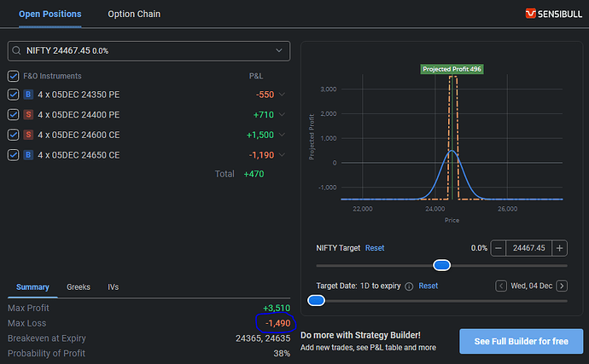Switch to Option Chain tab
Screen dimensions: 589x364
pyautogui.click(x=134, y=14)
